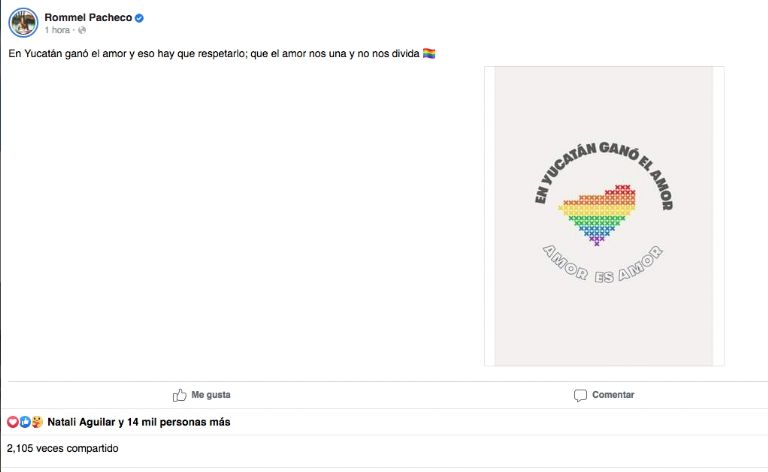Open the Rommel Pacheco name link
Viewport: 768px width, 472px height.
click(88, 18)
